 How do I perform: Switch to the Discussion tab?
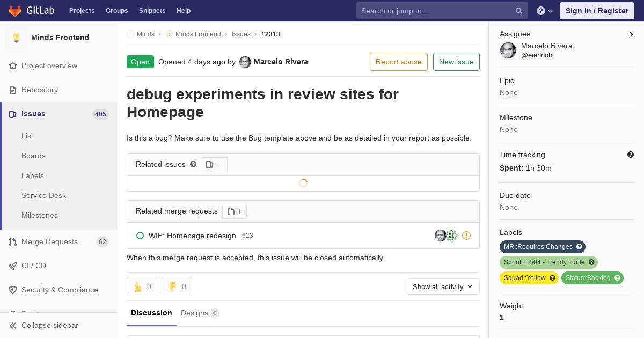point(151,313)
